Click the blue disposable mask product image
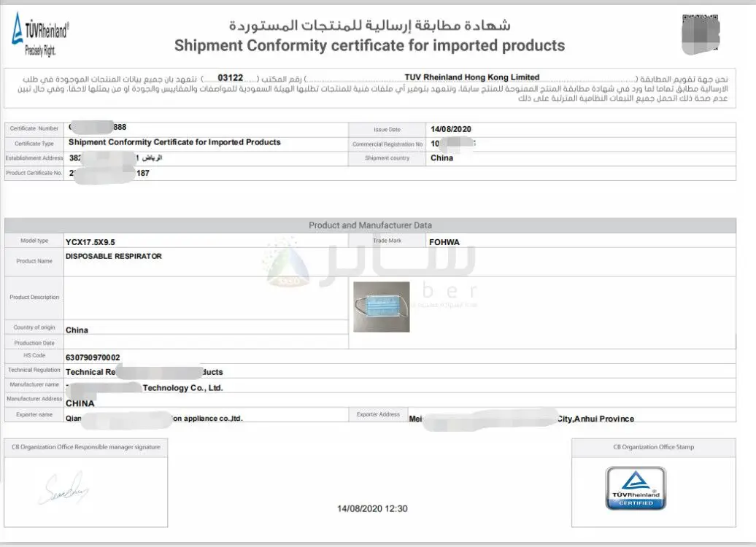The image size is (756, 547). 380,306
